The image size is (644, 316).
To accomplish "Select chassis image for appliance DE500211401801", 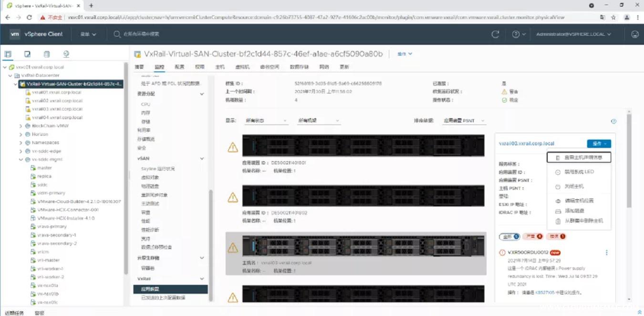I will point(363,145).
